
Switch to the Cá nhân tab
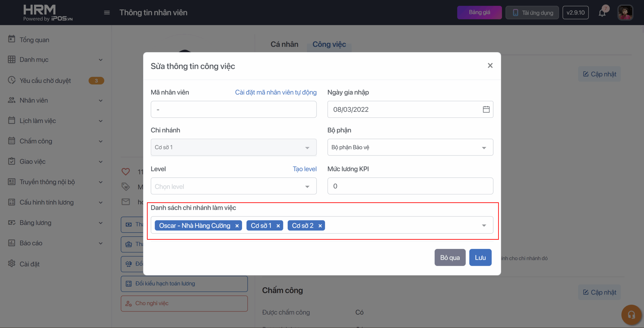[284, 44]
